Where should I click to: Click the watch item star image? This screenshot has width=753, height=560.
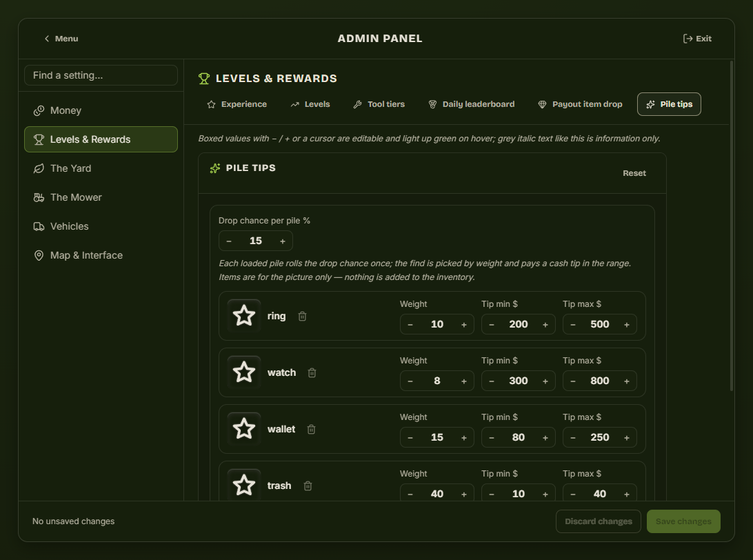[x=244, y=372]
